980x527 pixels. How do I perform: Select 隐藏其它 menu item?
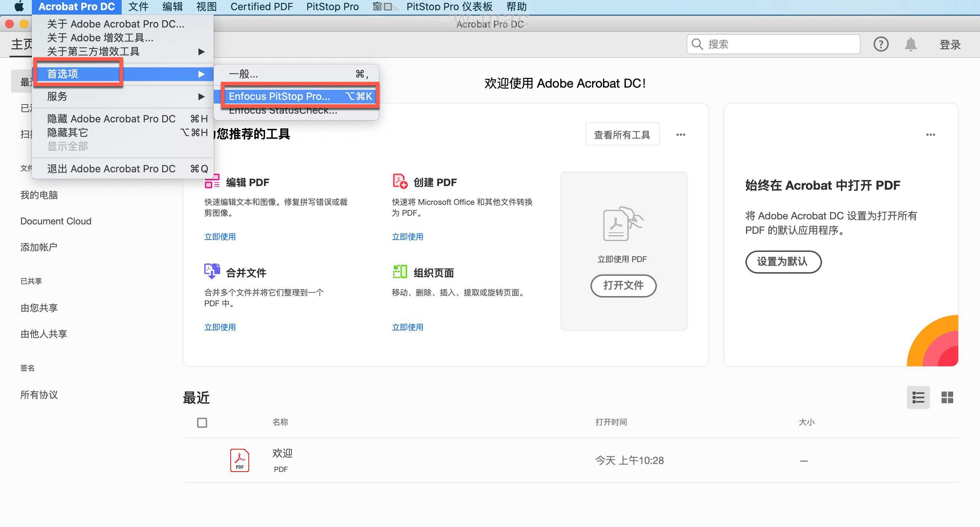[x=123, y=132]
